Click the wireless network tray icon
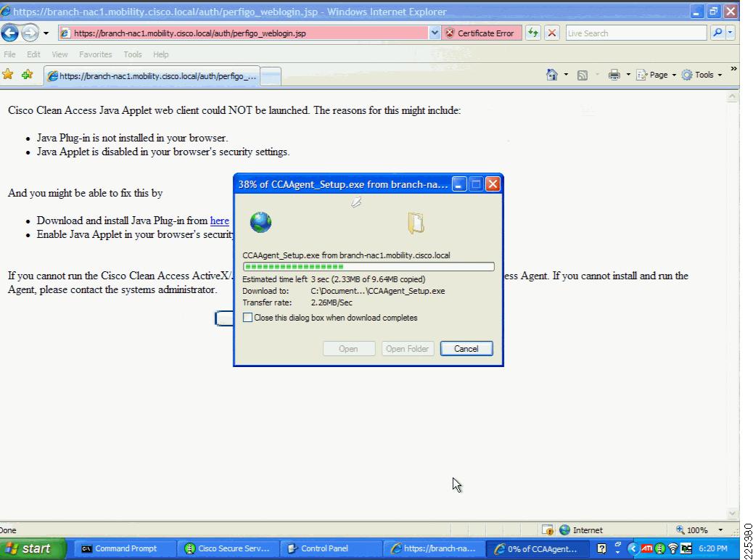 click(672, 548)
